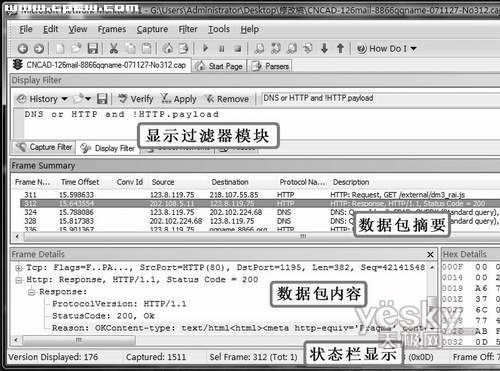500x371 pixels.
Task: Paste using the clipboard icon
Action: [x=146, y=49]
